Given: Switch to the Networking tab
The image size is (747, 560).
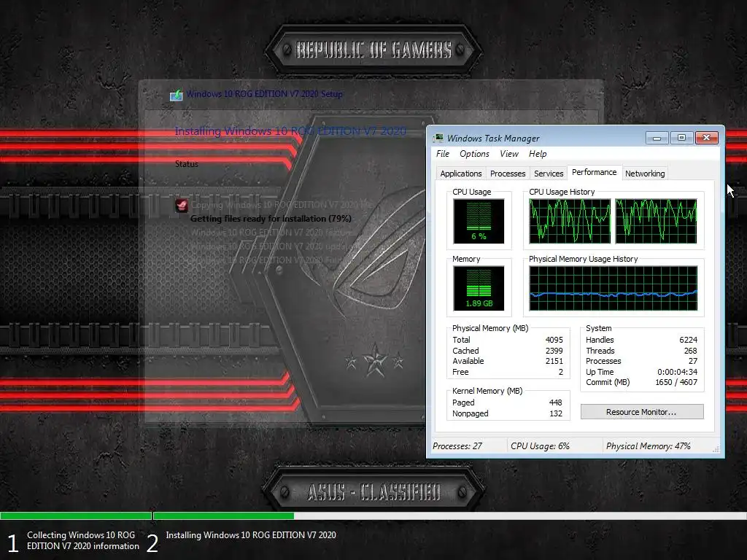Looking at the screenshot, I should tap(645, 174).
